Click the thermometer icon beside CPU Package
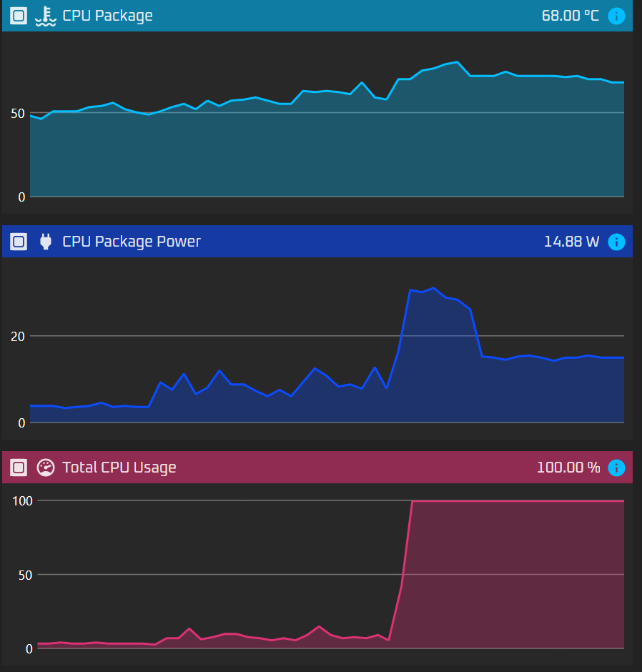 coord(46,16)
